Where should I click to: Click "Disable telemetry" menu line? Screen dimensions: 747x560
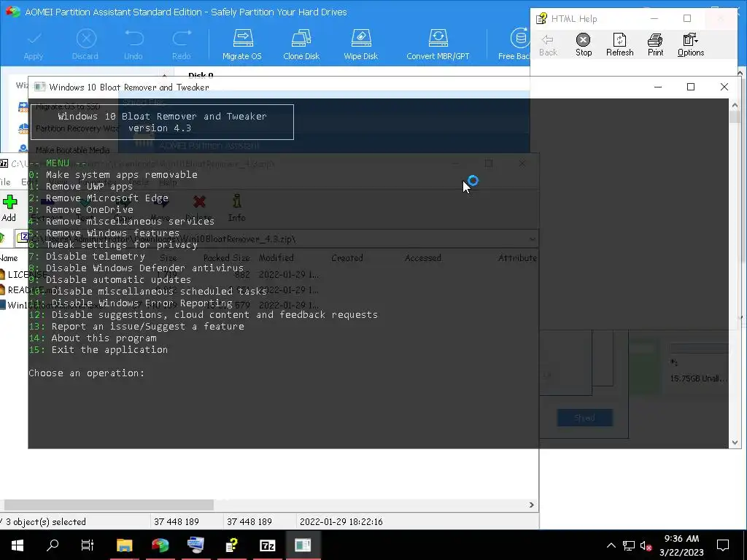coord(96,256)
